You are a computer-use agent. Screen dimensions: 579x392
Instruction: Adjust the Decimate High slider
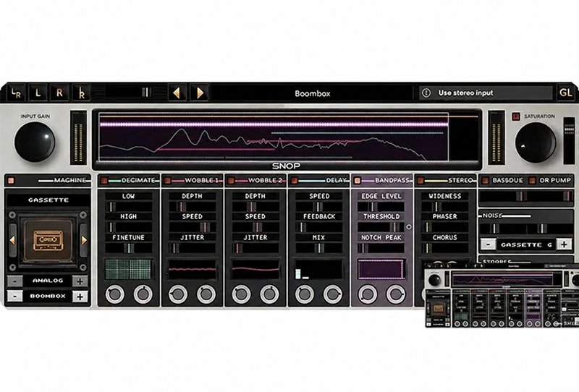click(129, 227)
